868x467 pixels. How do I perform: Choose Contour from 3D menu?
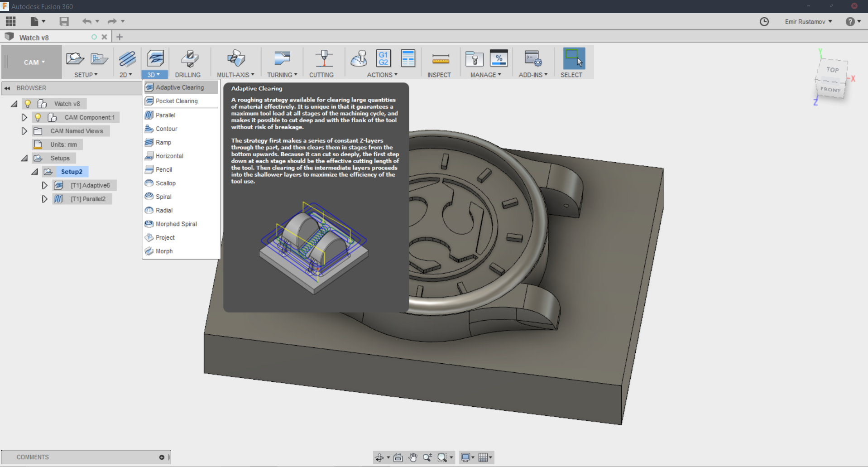click(181, 129)
